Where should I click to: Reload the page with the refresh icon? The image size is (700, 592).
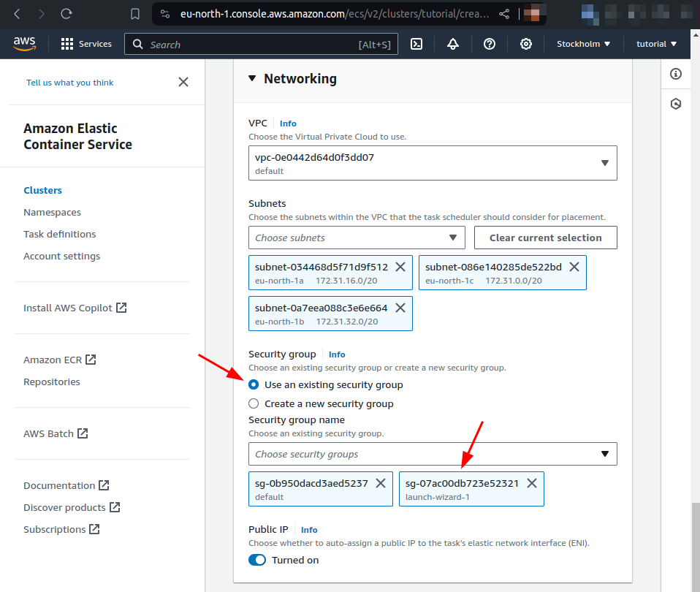66,15
